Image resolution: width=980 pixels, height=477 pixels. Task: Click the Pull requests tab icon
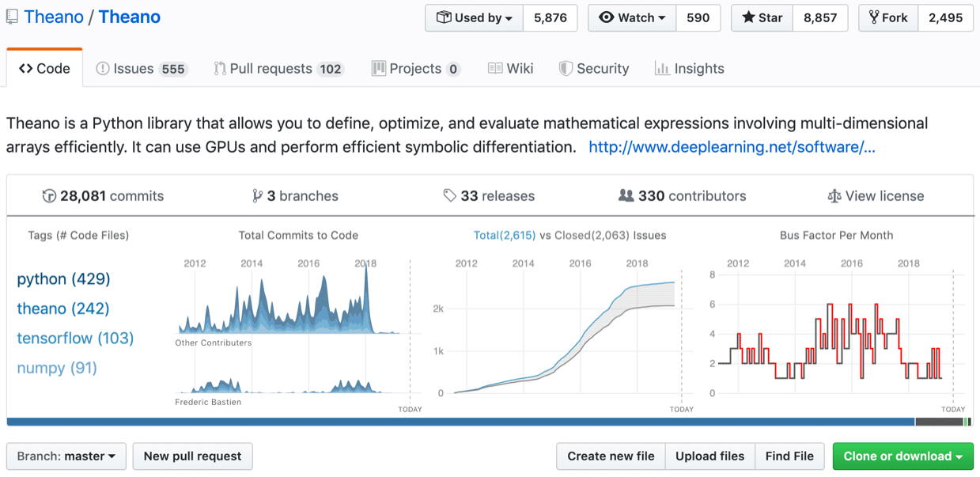(220, 69)
